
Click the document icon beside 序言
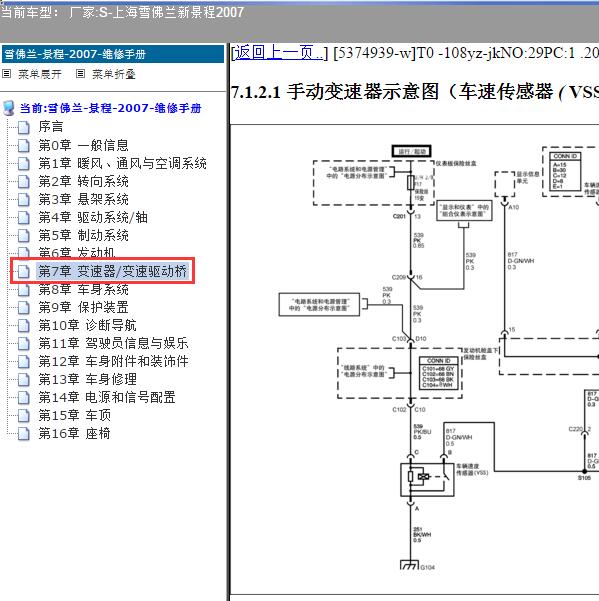pyautogui.click(x=24, y=127)
